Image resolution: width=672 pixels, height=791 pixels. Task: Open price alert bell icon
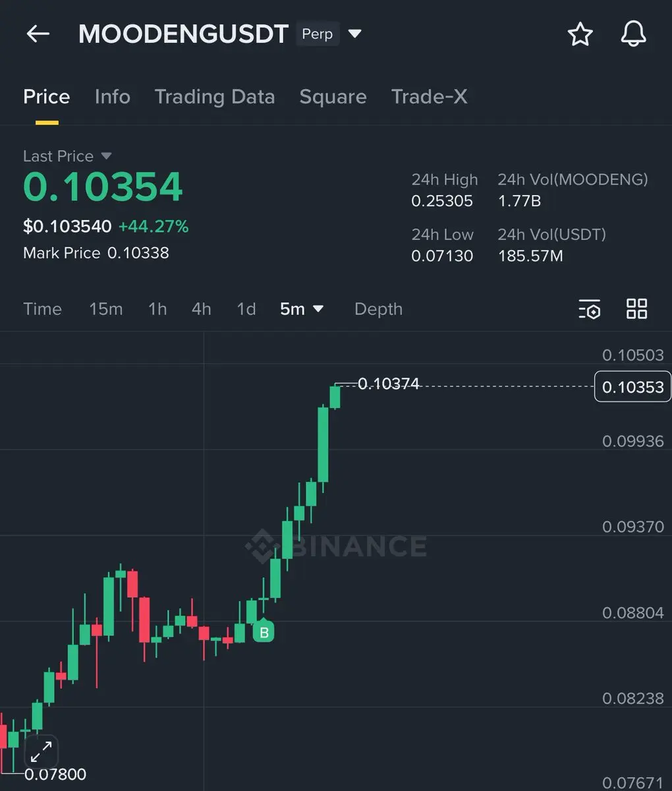634,34
